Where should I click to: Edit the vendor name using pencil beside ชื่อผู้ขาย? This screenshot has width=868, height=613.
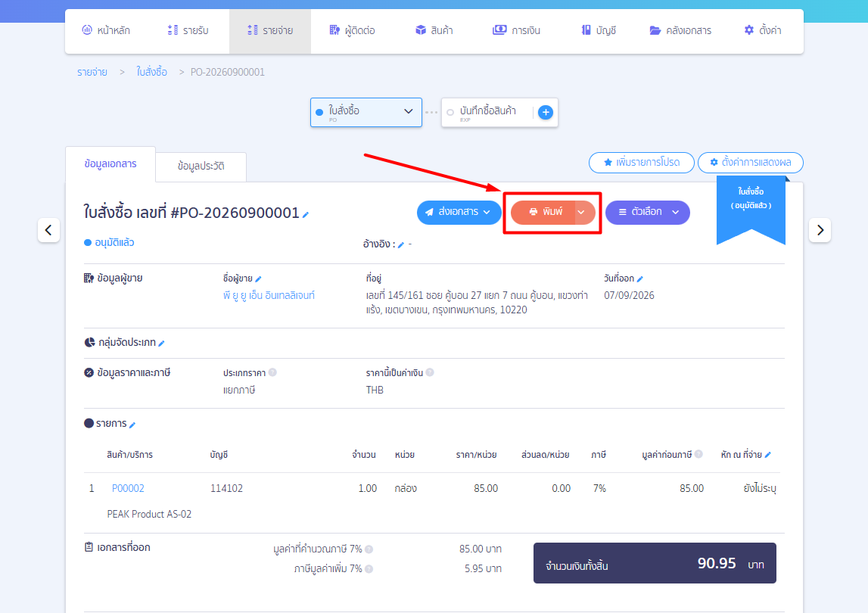click(258, 279)
